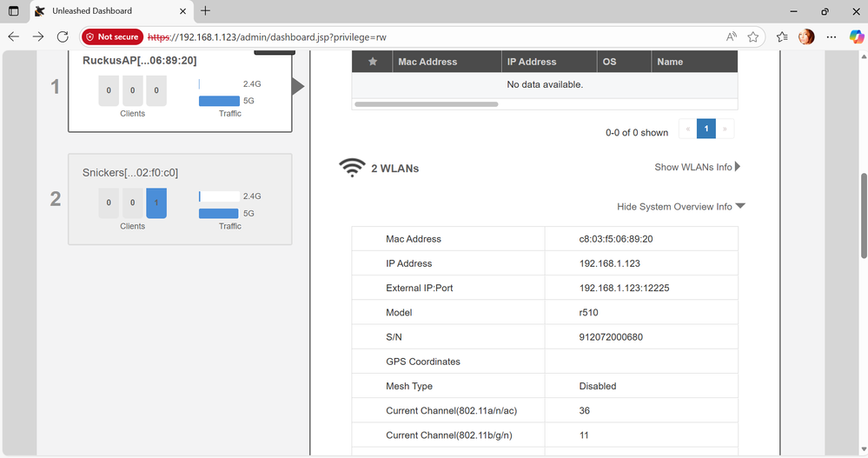Select 802.11a/n/ac channel value 36
Screen dimensions: 868x458
click(x=584, y=410)
